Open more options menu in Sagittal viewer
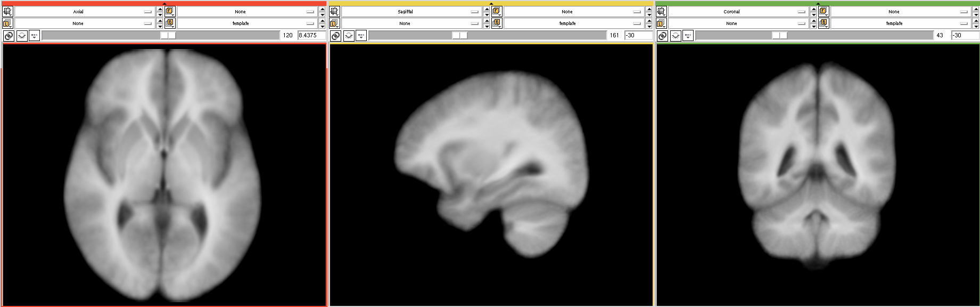This screenshot has width=980, height=307. click(361, 36)
